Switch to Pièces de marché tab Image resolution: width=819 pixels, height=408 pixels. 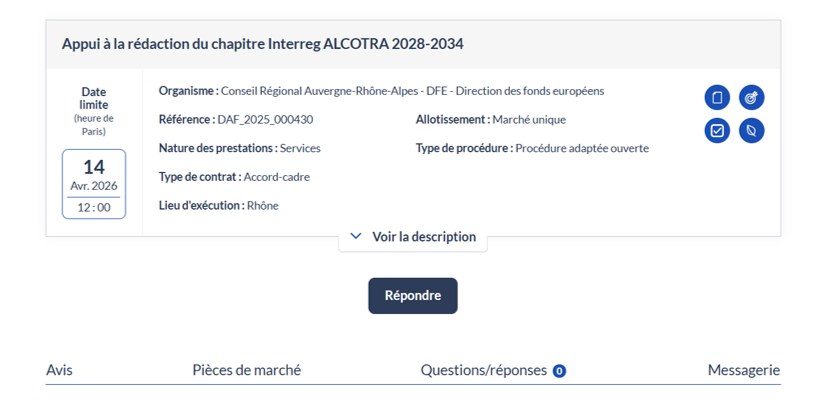(x=246, y=370)
